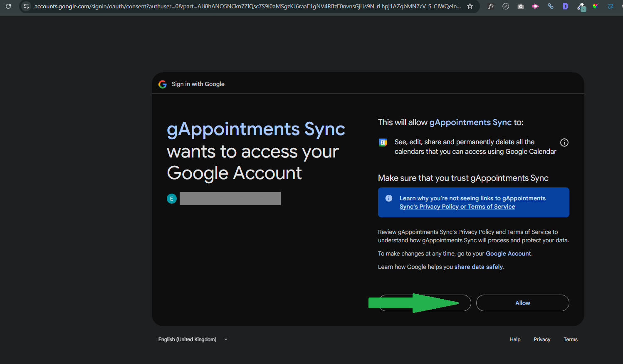The image size is (623, 364).
Task: Click the browser address bar URL
Action: [247, 6]
